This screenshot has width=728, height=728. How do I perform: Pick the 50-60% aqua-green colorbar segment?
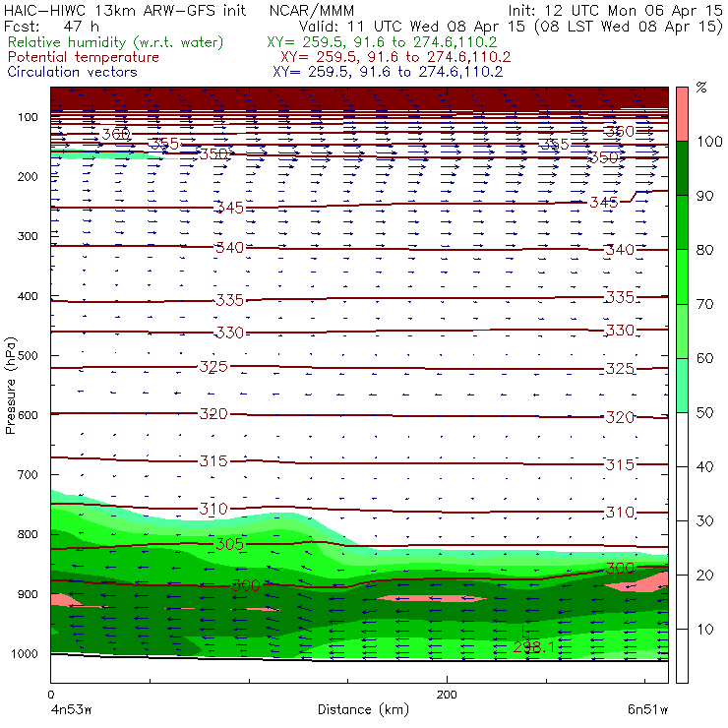click(682, 386)
